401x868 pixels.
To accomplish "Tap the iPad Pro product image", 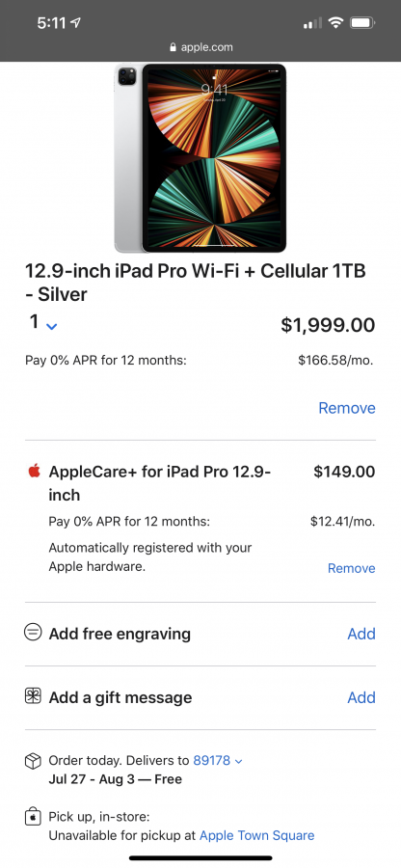I will tap(200, 158).
